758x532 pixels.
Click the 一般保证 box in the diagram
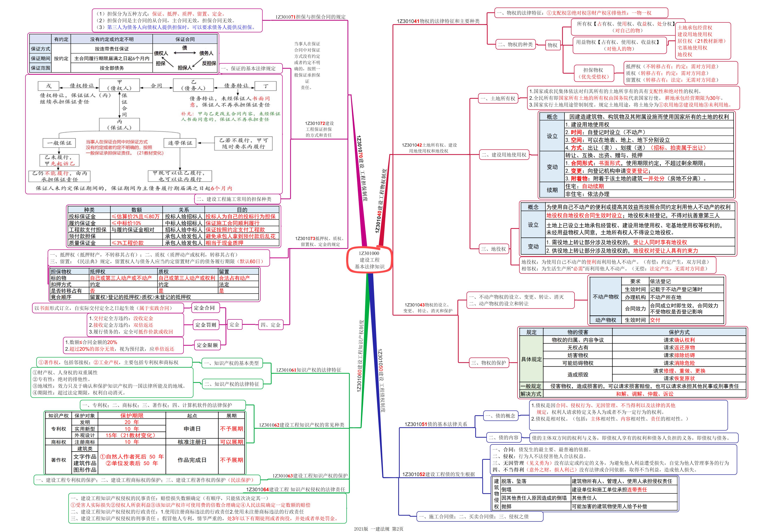click(59, 143)
